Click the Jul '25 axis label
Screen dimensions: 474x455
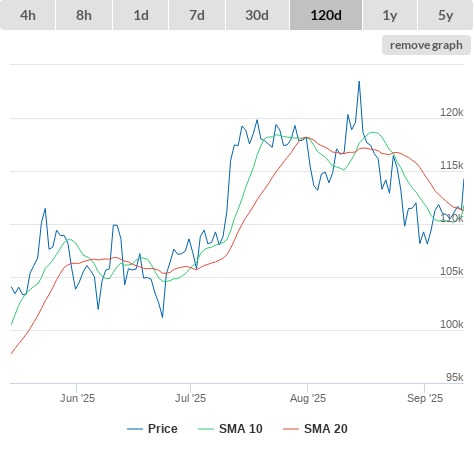[190, 398]
